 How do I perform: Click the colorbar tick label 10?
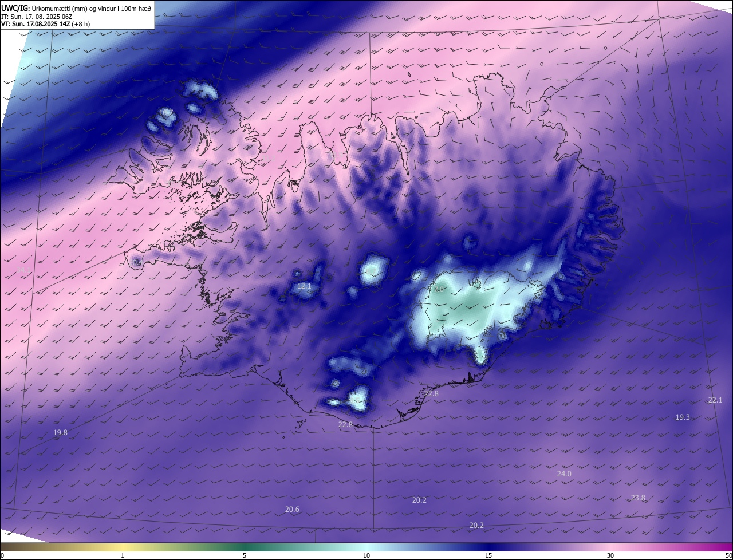click(x=366, y=556)
